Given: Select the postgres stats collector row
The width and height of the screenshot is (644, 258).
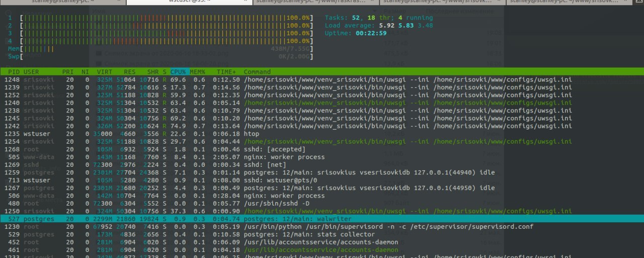Looking at the screenshot, I should (322, 234).
